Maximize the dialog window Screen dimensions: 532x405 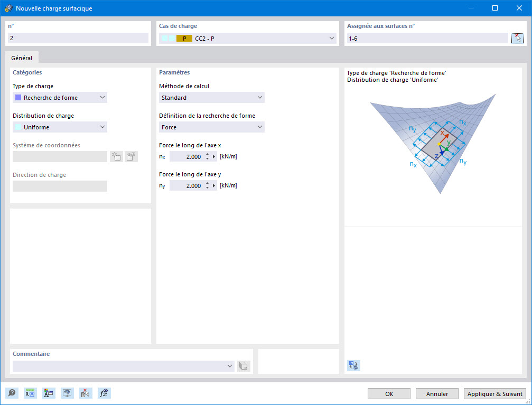pyautogui.click(x=495, y=8)
